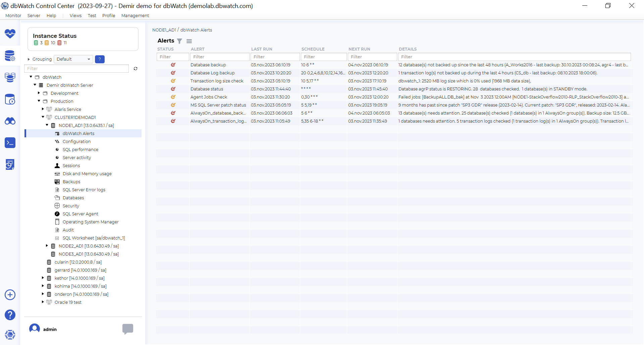
Task: Select SQL Server Error logs tree item
Action: coord(84,190)
